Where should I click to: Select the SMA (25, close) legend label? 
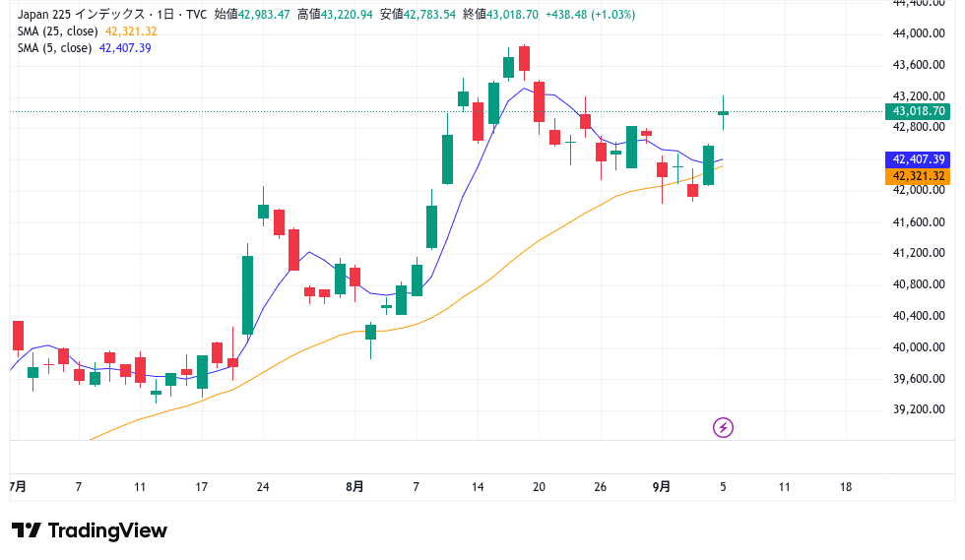point(57,31)
